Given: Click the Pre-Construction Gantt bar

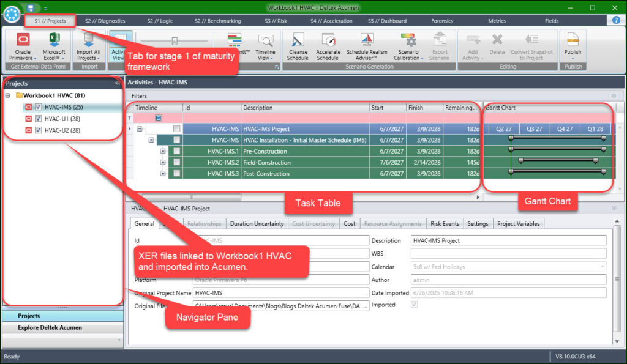Looking at the screenshot, I should (557, 149).
